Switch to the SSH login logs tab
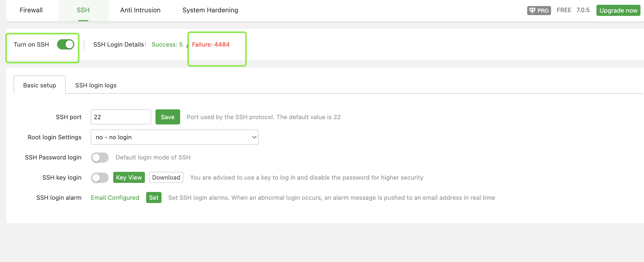 tap(96, 85)
